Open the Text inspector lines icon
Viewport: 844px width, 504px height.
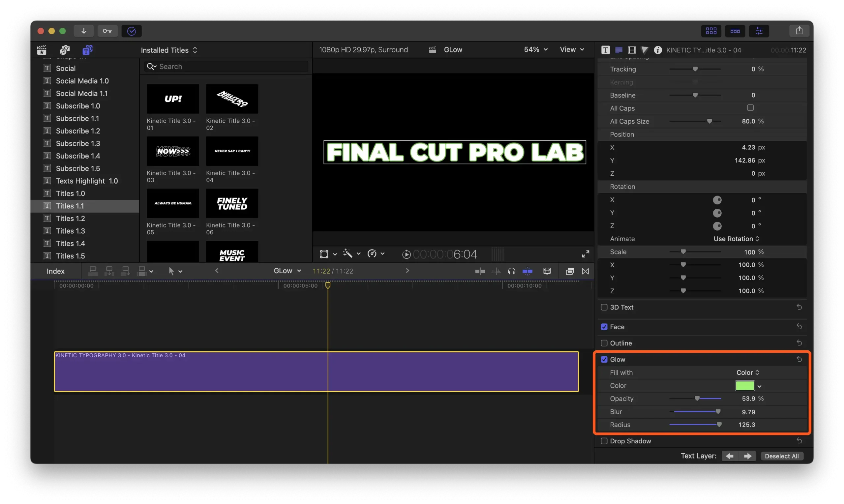pyautogui.click(x=618, y=50)
